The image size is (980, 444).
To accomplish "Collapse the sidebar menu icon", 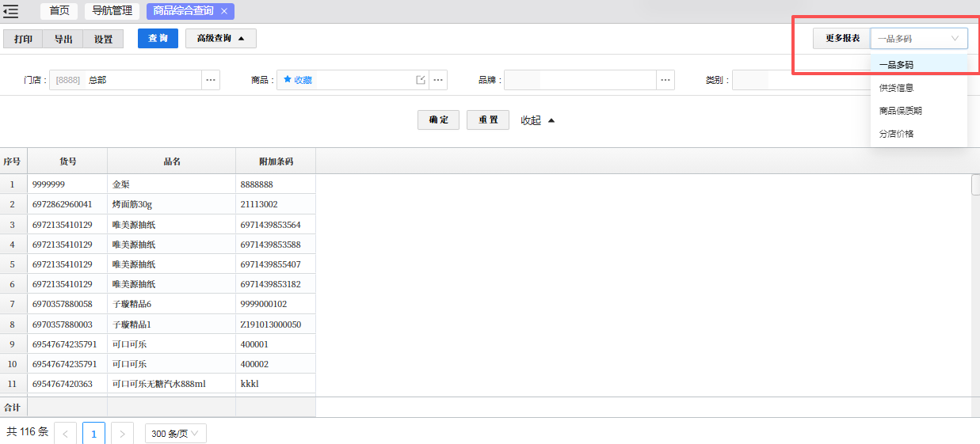I will tap(11, 11).
